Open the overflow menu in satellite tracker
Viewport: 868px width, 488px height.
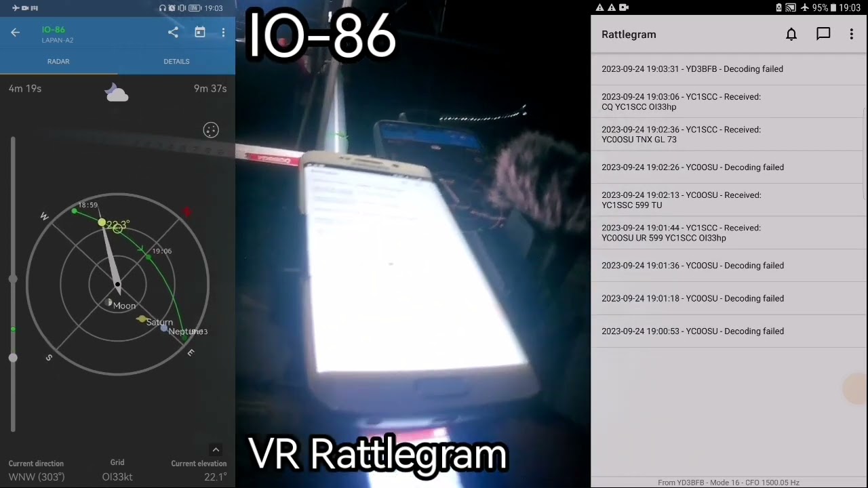click(223, 33)
